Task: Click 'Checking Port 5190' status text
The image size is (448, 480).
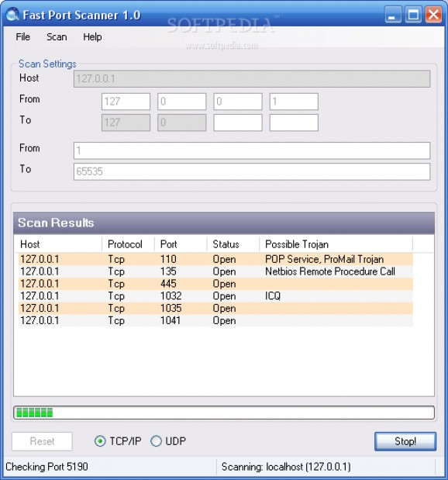Action: point(47,467)
